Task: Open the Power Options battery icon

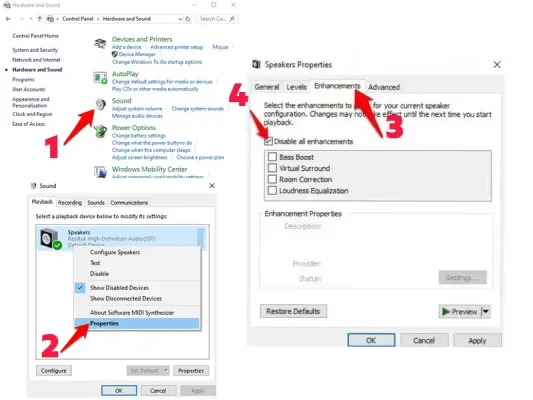Action: [x=100, y=131]
